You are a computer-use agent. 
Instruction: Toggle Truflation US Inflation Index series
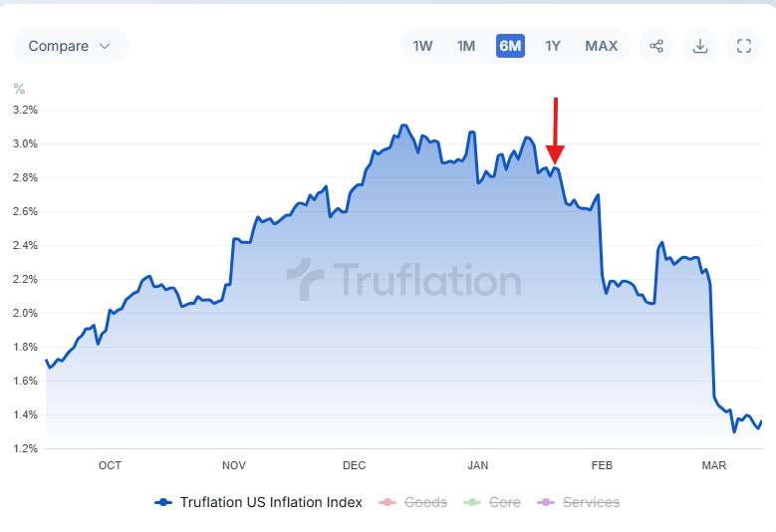pyautogui.click(x=271, y=503)
